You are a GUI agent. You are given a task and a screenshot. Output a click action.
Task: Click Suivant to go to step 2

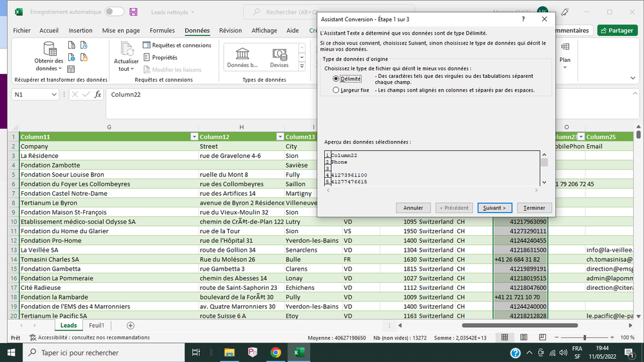click(x=494, y=207)
